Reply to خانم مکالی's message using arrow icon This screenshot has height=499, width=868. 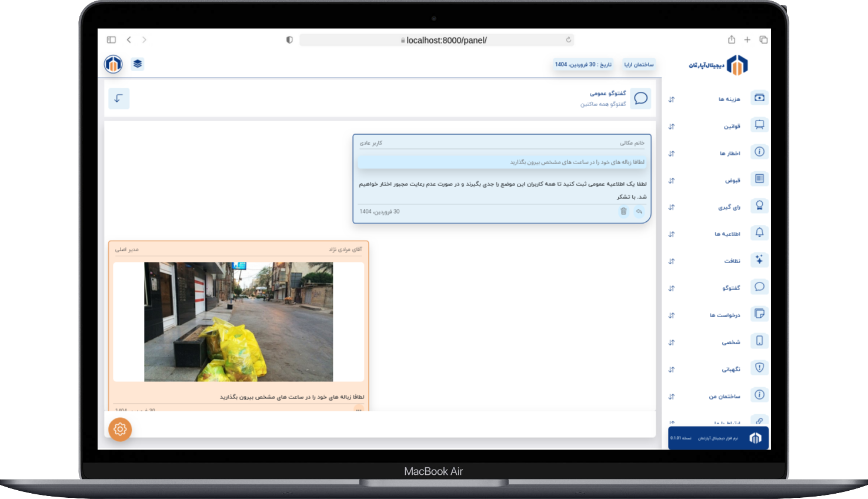pos(639,211)
